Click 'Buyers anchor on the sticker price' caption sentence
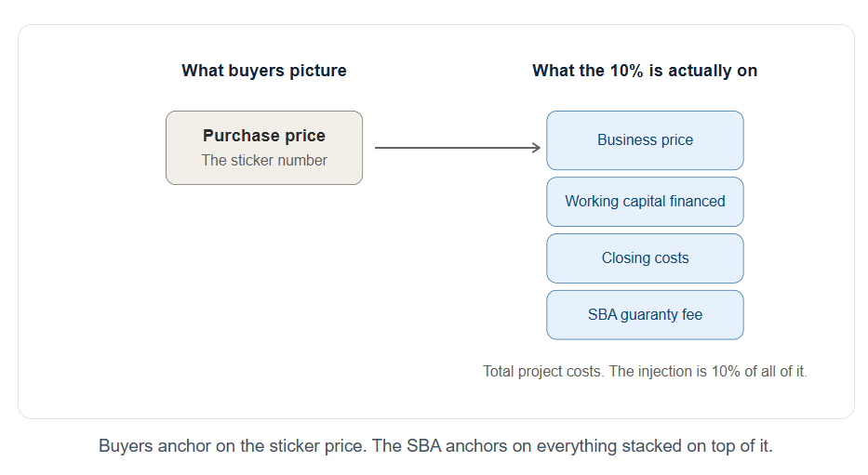The height and width of the screenshot is (475, 868). [x=233, y=445]
